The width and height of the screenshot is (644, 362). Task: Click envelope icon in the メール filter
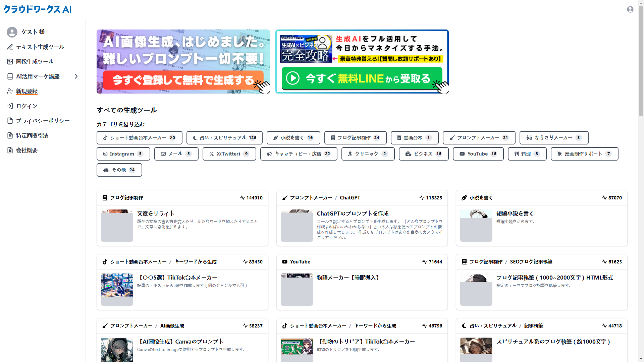tap(163, 154)
